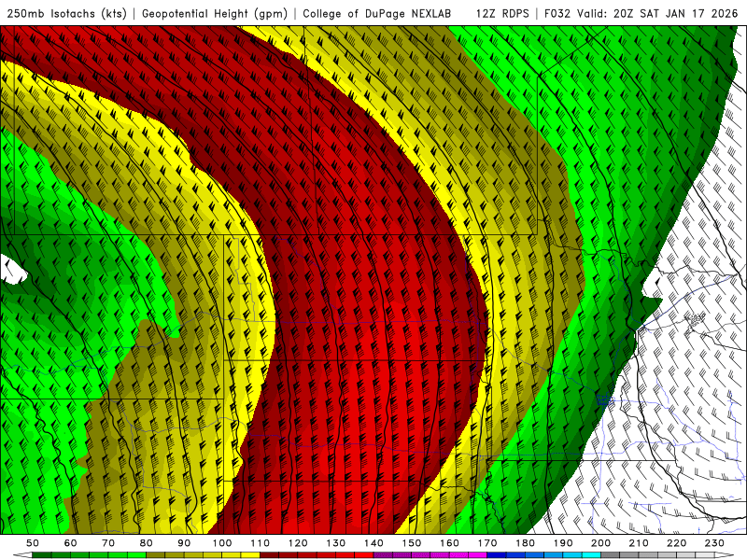Image resolution: width=747 pixels, height=560 pixels.
Task: Select the "12Z RDPS" model run label
Action: pos(502,14)
